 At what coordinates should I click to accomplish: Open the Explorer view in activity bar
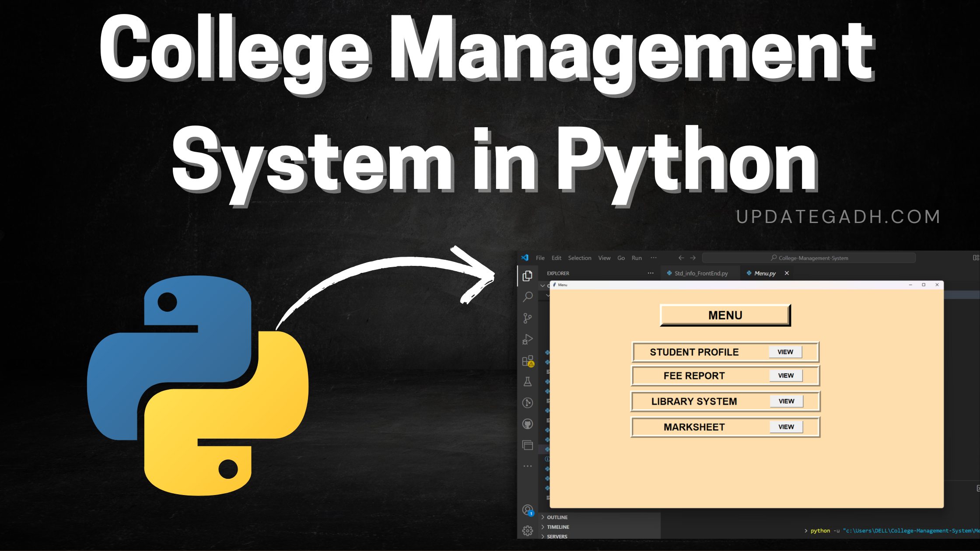point(528,275)
